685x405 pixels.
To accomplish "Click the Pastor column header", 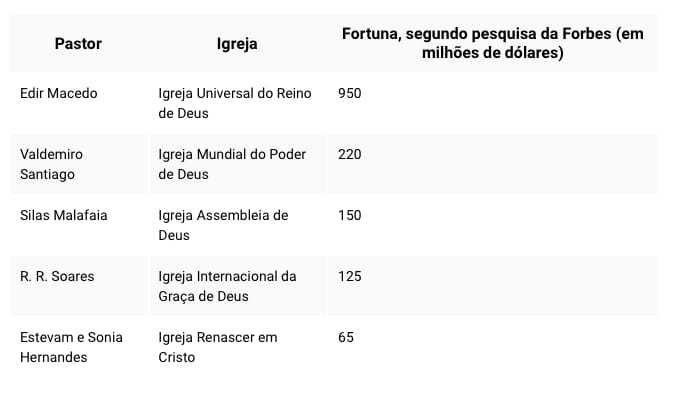I will click(x=78, y=44).
